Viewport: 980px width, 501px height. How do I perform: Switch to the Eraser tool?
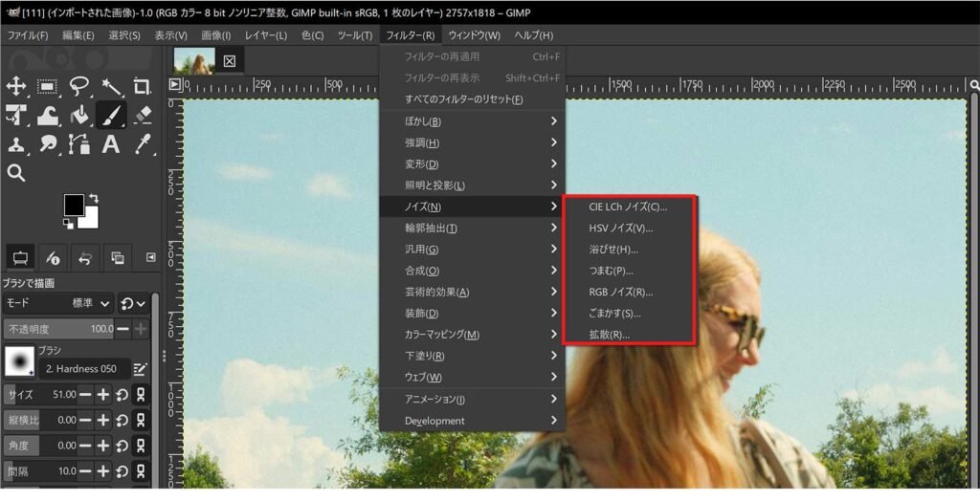pos(143,116)
